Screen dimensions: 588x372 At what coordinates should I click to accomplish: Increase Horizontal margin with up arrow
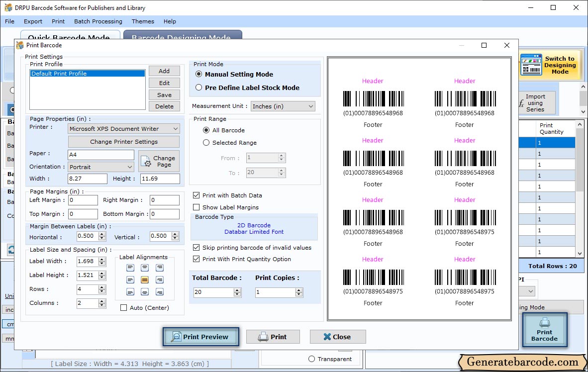[101, 234]
